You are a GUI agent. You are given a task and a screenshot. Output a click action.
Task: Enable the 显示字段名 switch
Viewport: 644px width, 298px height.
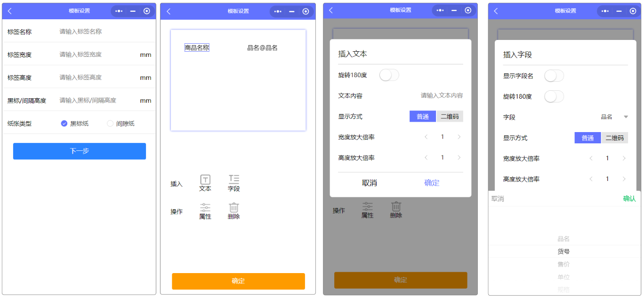click(554, 76)
